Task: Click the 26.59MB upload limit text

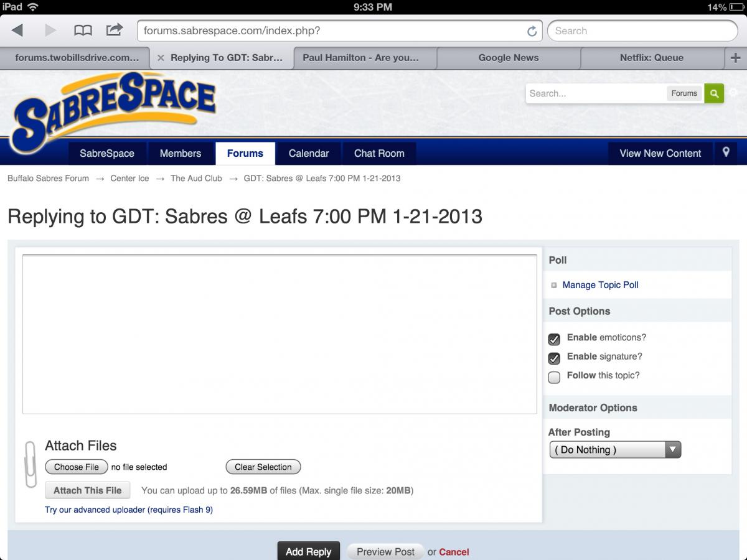Action: [248, 490]
